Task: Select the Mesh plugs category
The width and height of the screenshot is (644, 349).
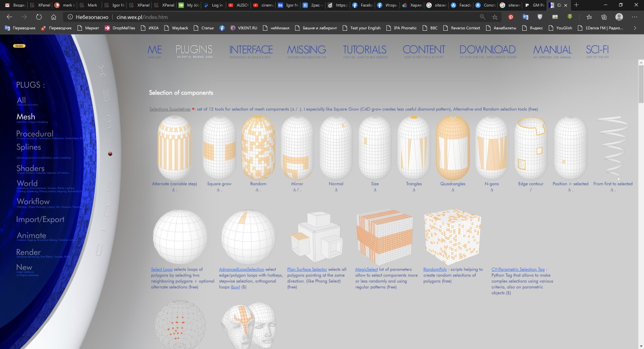Action: pos(26,117)
